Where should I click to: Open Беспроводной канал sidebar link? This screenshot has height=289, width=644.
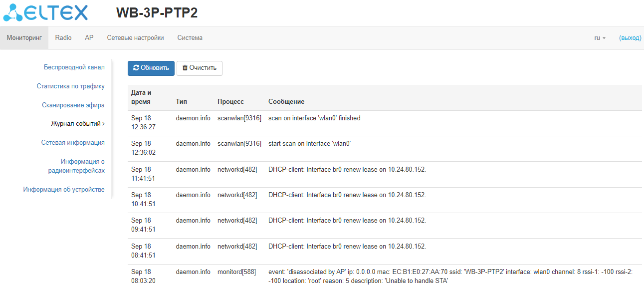point(74,67)
